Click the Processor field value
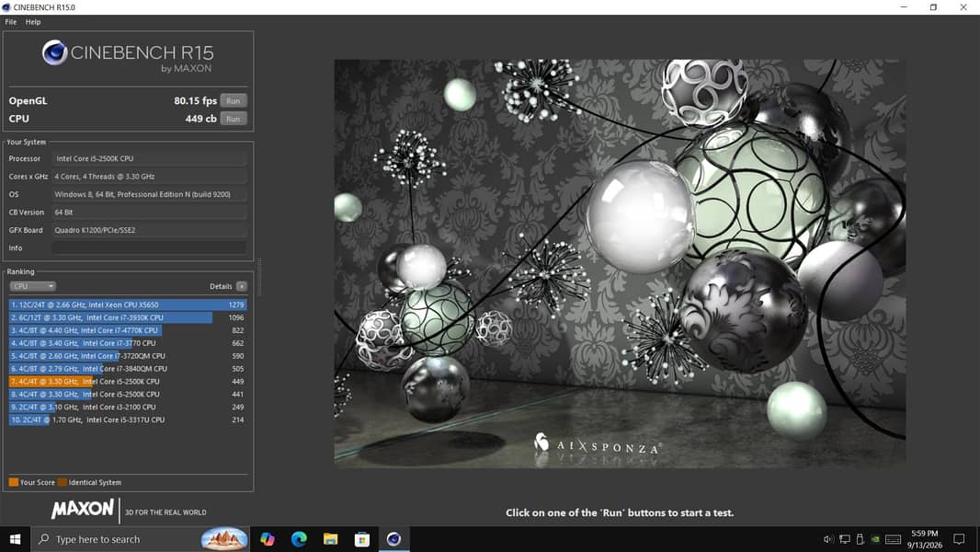 pyautogui.click(x=149, y=159)
